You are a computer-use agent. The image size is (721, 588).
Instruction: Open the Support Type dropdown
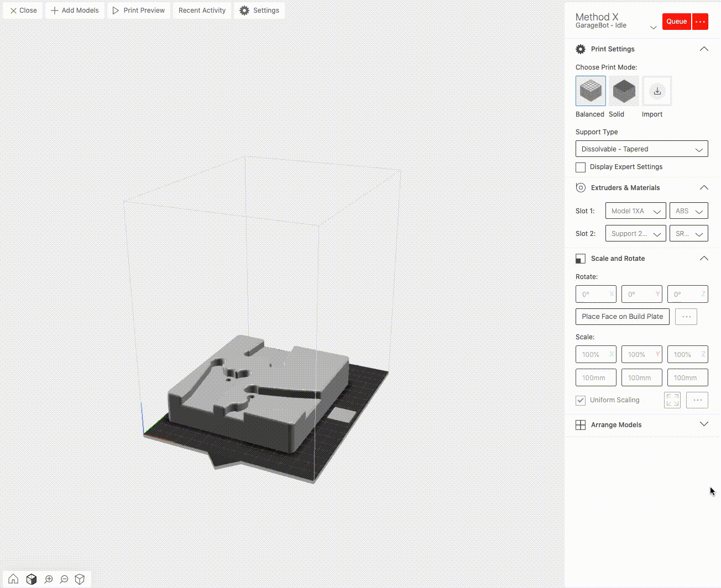641,149
